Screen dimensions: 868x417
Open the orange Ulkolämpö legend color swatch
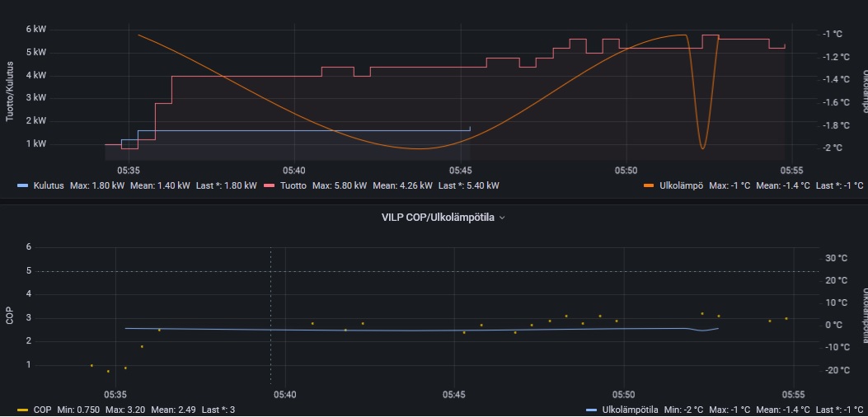click(649, 185)
